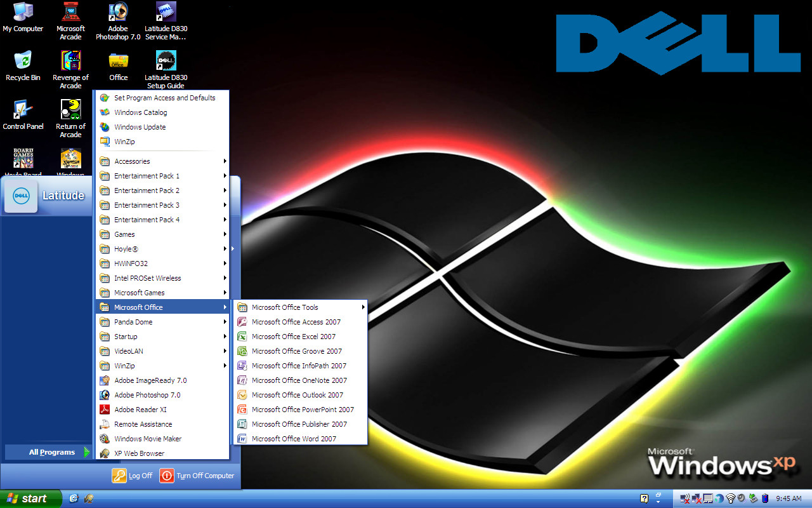Open the Startup program folder

(162, 337)
